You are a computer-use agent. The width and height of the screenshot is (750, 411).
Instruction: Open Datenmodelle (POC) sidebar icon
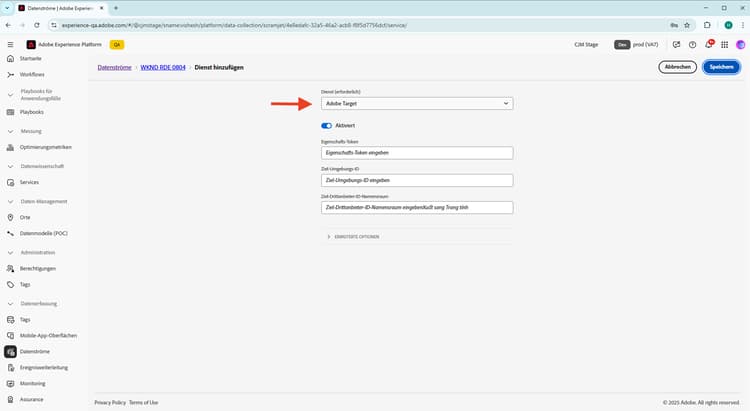click(11, 233)
